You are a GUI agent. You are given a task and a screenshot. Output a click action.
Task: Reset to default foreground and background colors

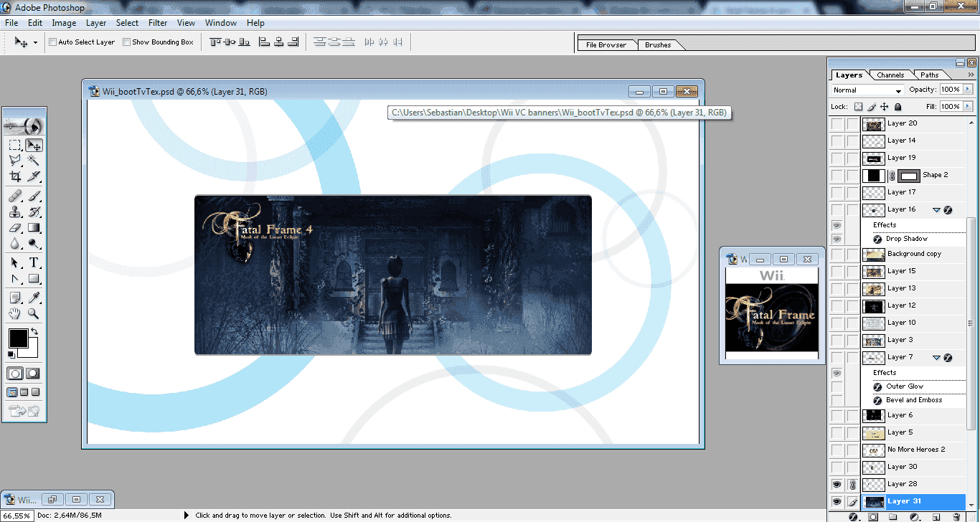(x=11, y=354)
